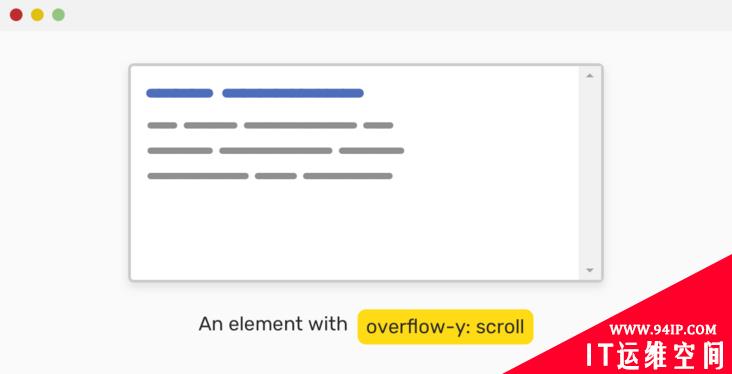Screen dimensions: 732x374
Task: Click middle grey bar in second text line
Action: click(276, 150)
